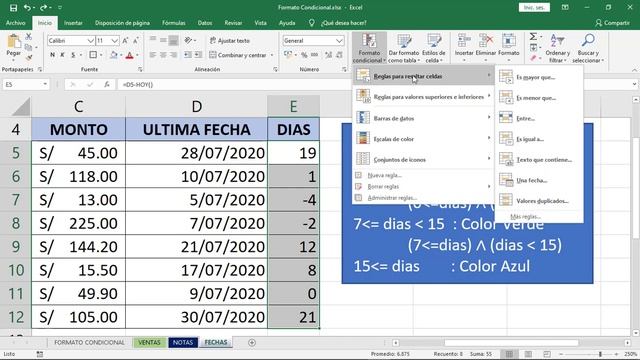This screenshot has width=640, height=360.
Task: Apply percent style to cells
Action: 304,55
